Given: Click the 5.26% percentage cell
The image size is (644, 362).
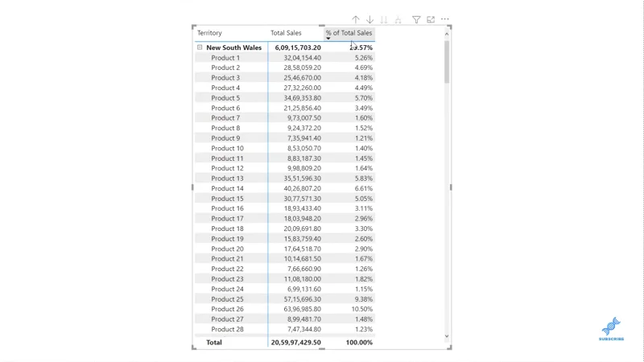Looking at the screenshot, I should pos(364,58).
